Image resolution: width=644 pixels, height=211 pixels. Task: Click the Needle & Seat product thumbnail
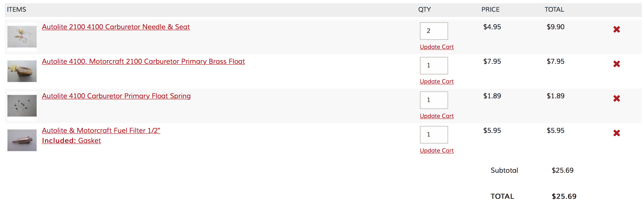tap(22, 37)
